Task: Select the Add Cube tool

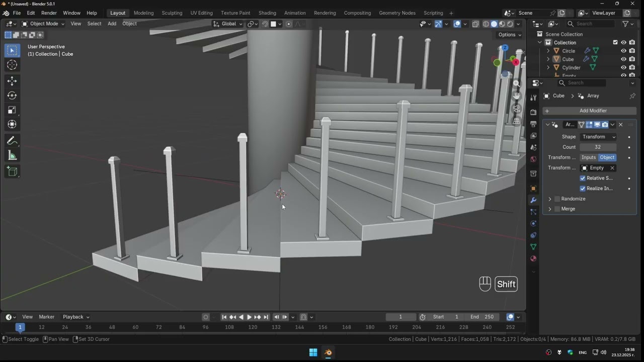Action: (13, 172)
